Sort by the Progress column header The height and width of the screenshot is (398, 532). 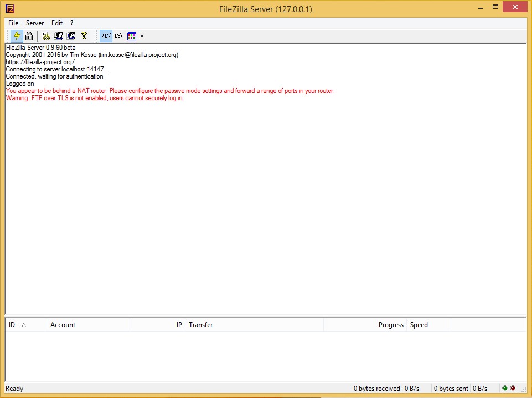point(365,325)
